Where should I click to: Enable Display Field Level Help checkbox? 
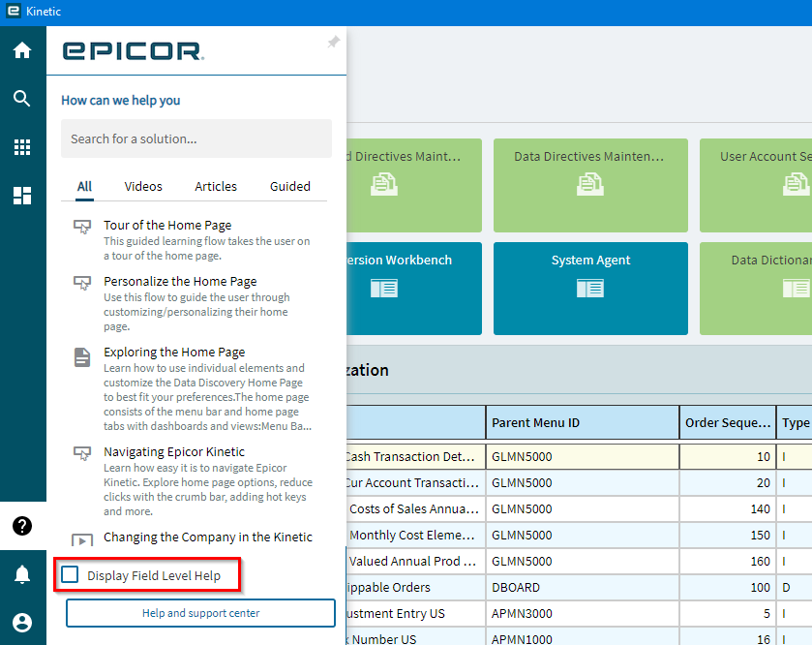pos(70,574)
